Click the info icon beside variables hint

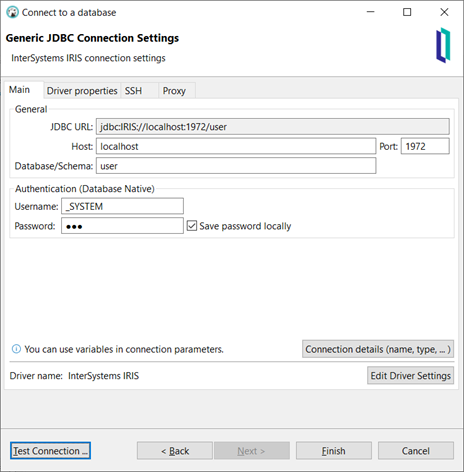coord(16,349)
